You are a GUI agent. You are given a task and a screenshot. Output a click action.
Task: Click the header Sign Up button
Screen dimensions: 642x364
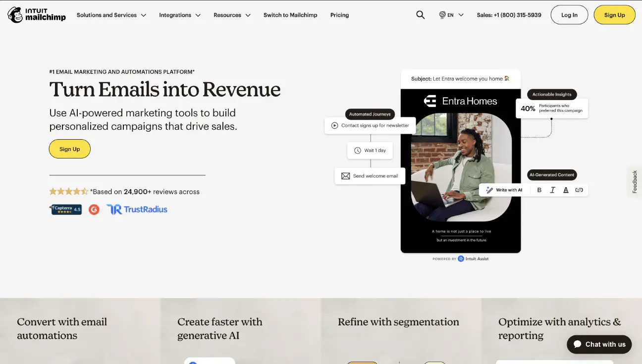click(614, 15)
